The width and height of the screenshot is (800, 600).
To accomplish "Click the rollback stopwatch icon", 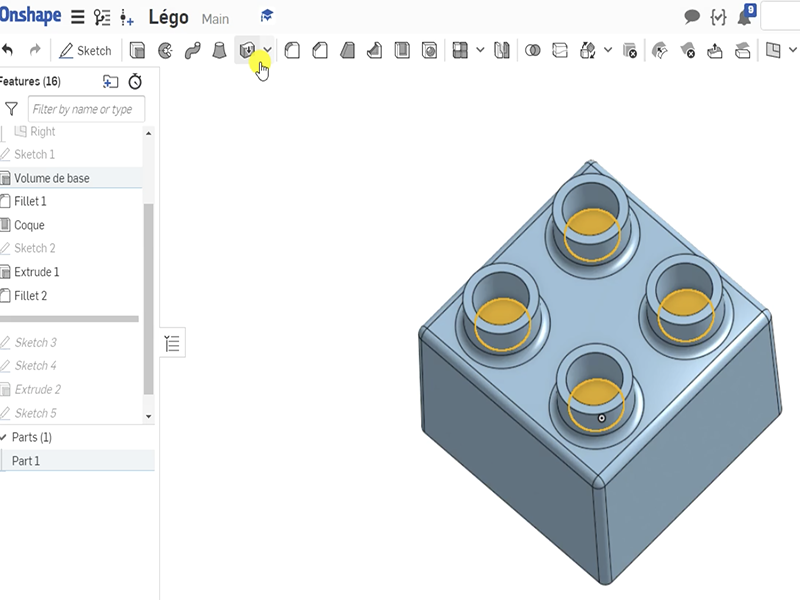I will 135,81.
